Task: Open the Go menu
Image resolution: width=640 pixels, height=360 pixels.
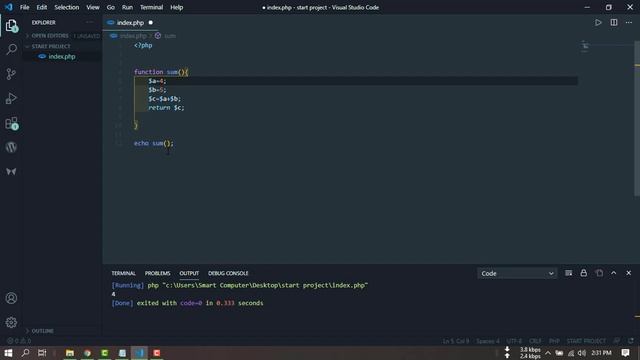Action: (111, 7)
